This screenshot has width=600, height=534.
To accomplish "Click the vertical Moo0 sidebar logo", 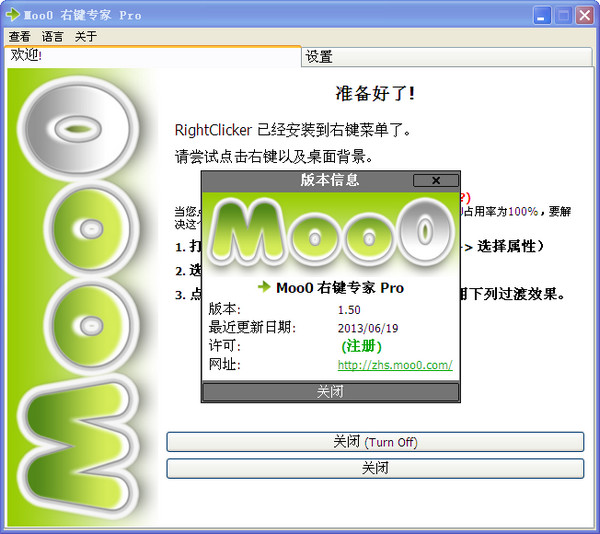I will pyautogui.click(x=78, y=296).
